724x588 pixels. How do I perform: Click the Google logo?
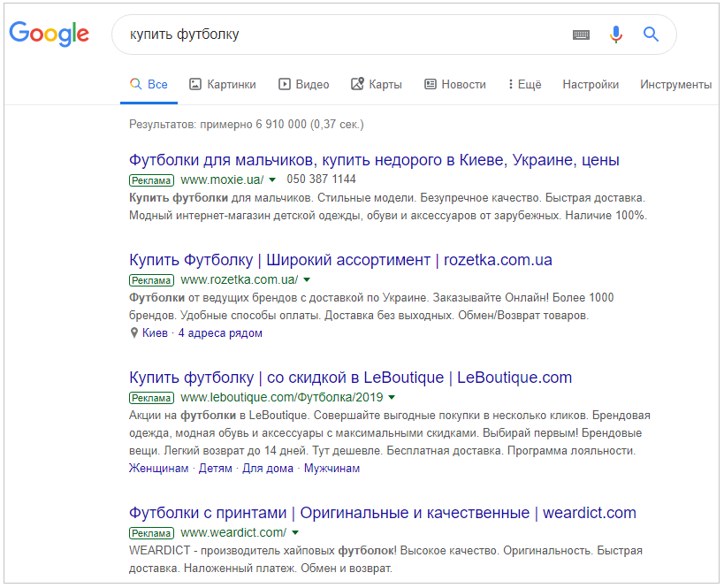(x=49, y=34)
